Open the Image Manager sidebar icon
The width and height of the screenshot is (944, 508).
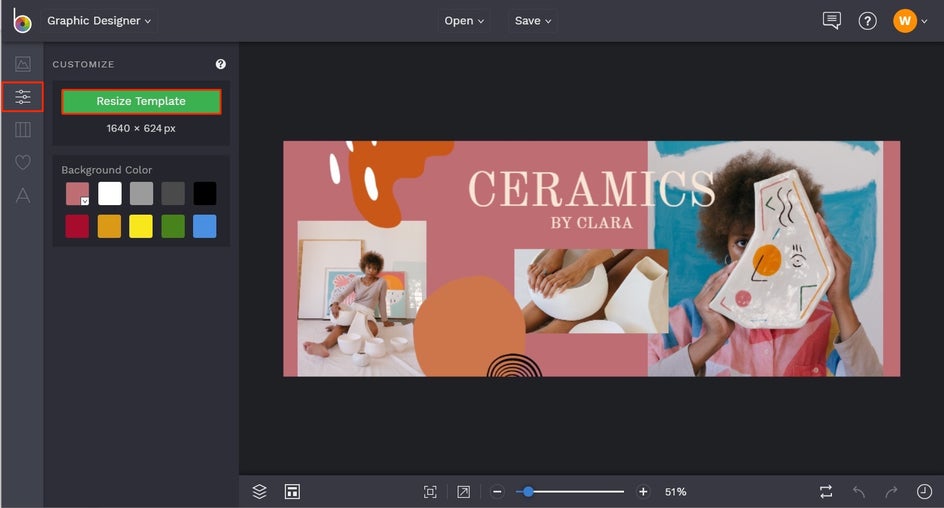pyautogui.click(x=22, y=64)
